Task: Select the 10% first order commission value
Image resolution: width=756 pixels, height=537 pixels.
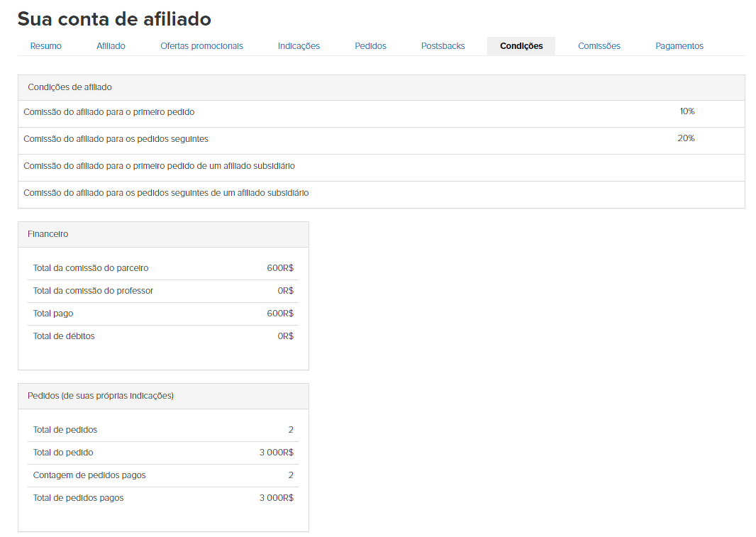Action: pyautogui.click(x=686, y=111)
